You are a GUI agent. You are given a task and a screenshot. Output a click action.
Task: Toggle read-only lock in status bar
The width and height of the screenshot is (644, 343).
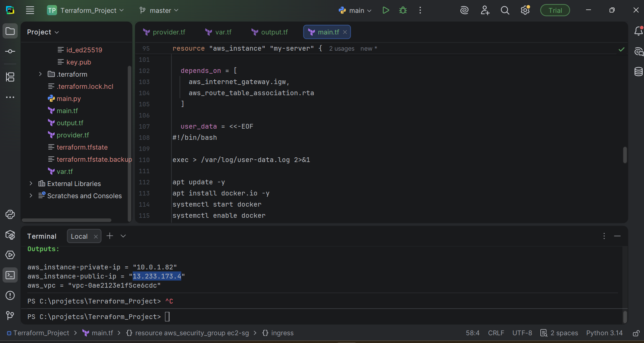pos(636,333)
